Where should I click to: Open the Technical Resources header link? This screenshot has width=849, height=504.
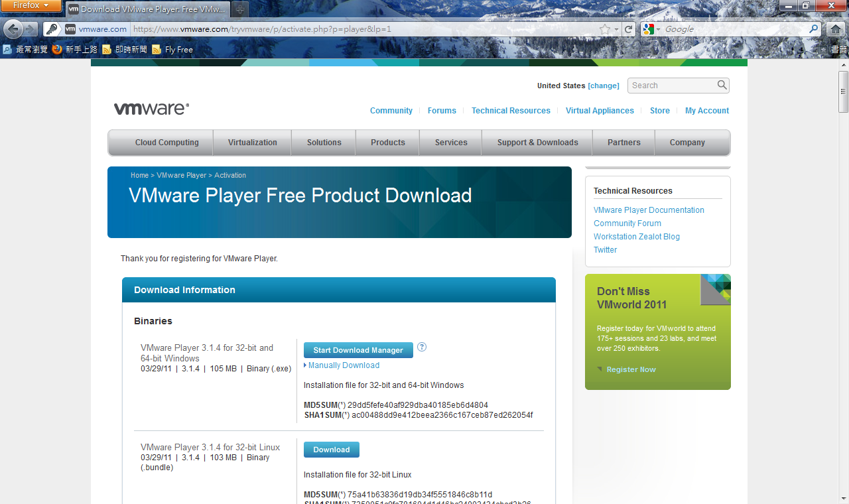pos(511,111)
